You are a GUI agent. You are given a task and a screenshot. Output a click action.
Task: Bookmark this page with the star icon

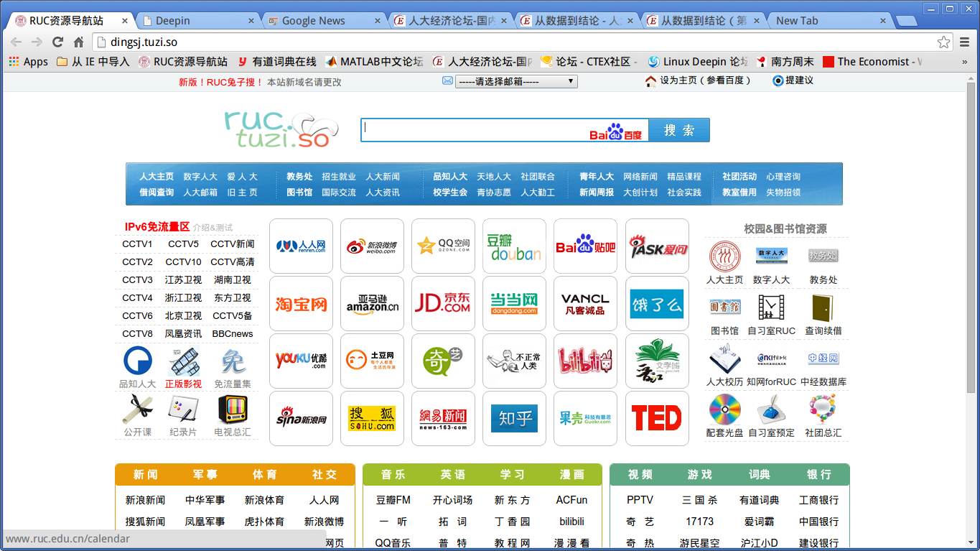tap(943, 42)
